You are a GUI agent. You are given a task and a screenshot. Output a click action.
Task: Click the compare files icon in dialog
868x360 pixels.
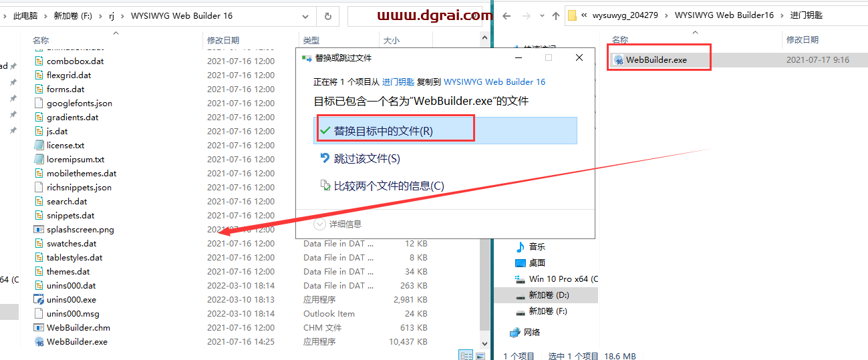[x=325, y=186]
